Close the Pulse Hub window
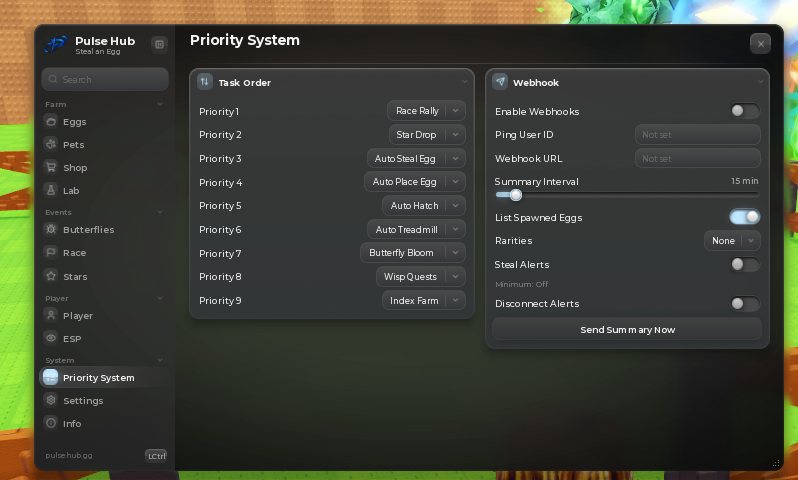Image resolution: width=798 pixels, height=480 pixels. coord(760,44)
